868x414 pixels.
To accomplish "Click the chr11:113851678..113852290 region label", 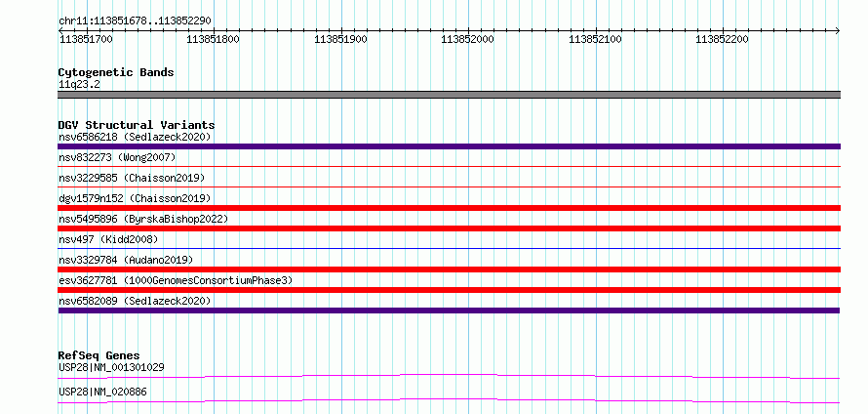I will 135,21.
